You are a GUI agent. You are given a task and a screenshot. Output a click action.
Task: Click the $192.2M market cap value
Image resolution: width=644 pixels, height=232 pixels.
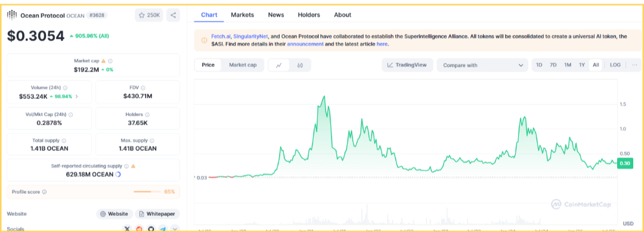pos(86,70)
